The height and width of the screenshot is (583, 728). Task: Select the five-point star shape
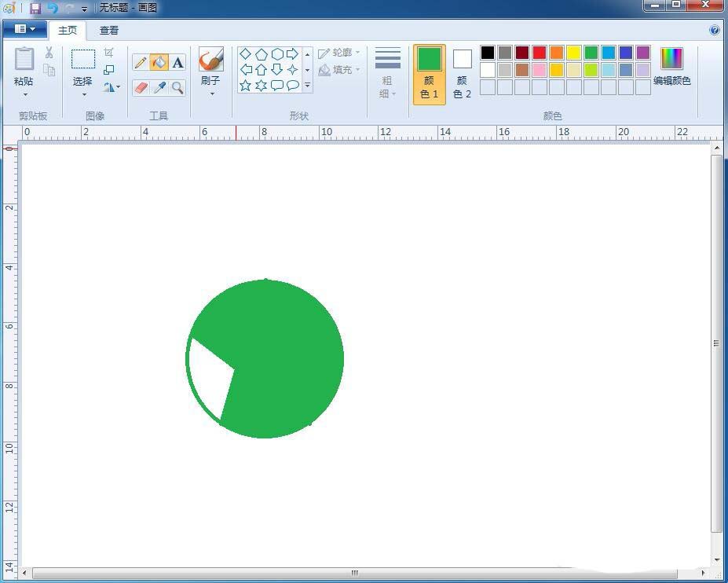click(x=245, y=85)
